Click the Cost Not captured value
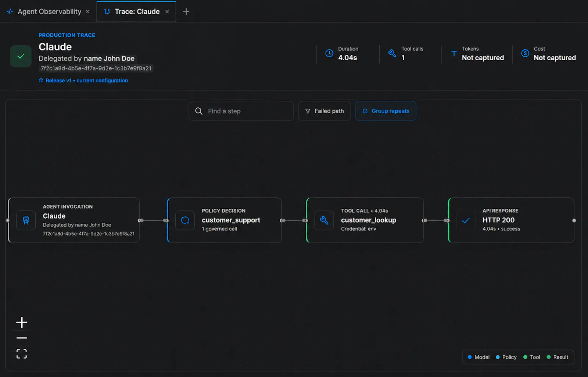This screenshot has height=377, width=588. pyautogui.click(x=555, y=58)
